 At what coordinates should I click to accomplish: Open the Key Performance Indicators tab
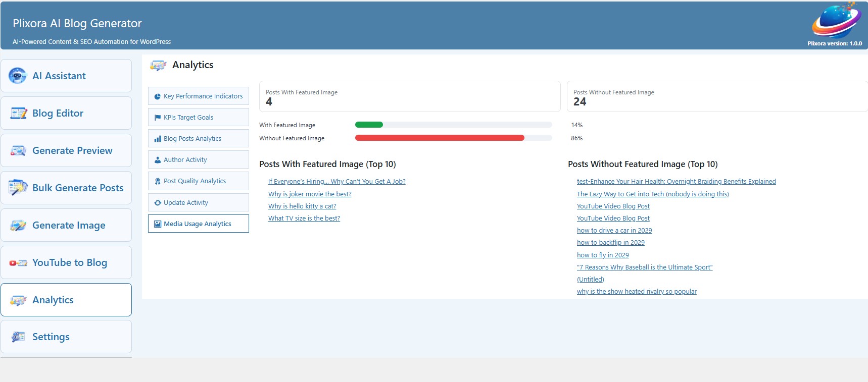point(199,96)
